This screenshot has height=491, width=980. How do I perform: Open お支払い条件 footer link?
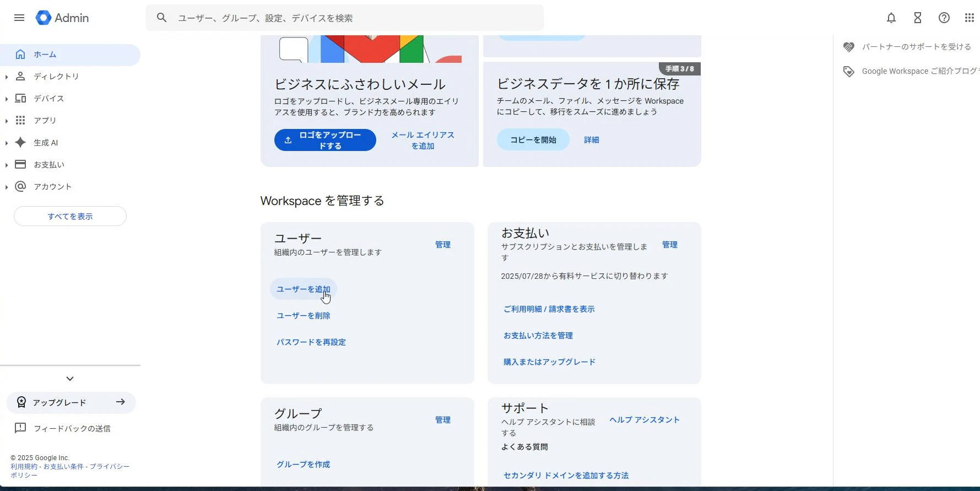point(63,466)
